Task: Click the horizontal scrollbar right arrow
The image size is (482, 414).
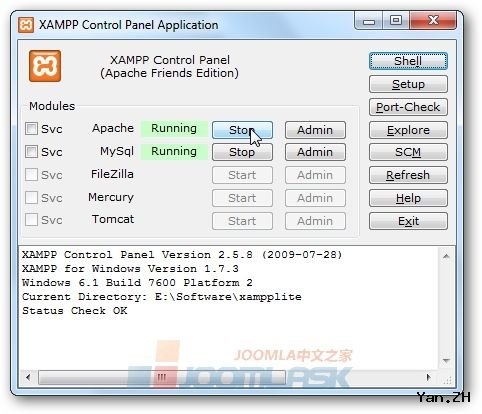Action: coord(429,377)
